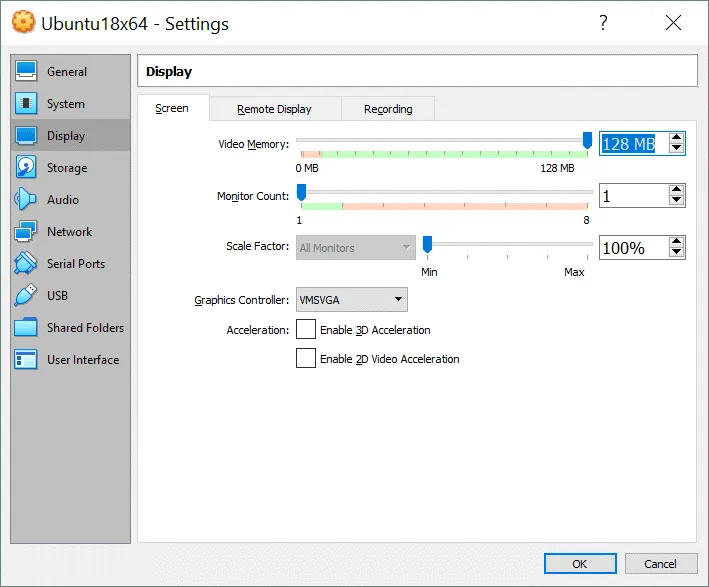This screenshot has height=587, width=709.
Task: Increase Scale Factor with up arrow
Action: 677,242
